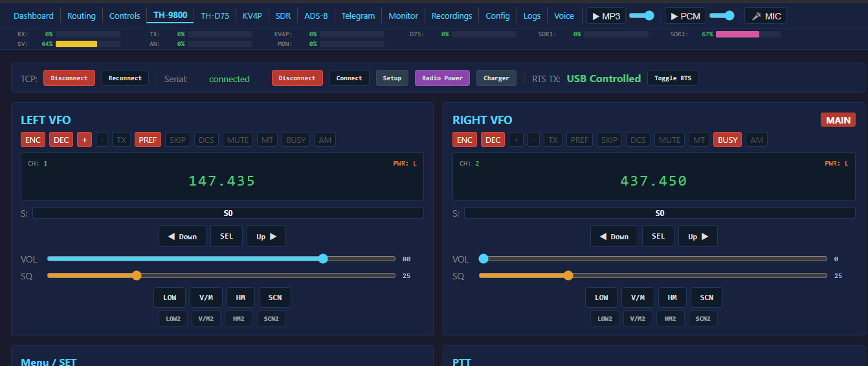Click the TCP Reconnect button
The height and width of the screenshot is (366, 868).
pyautogui.click(x=125, y=78)
